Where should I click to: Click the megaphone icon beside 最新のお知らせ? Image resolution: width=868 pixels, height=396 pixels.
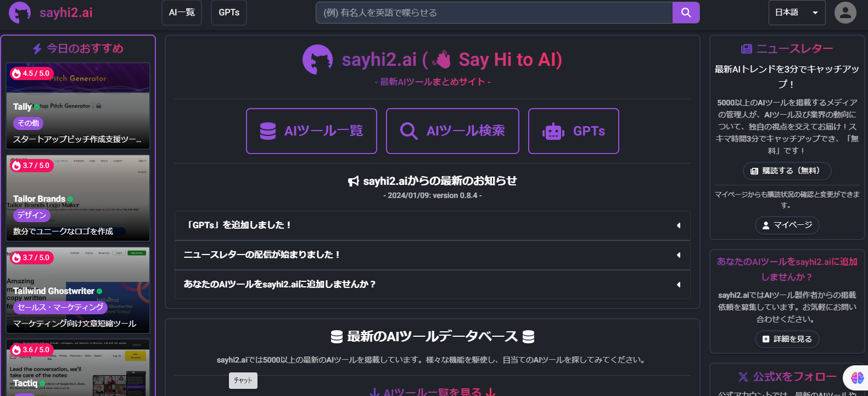[354, 181]
